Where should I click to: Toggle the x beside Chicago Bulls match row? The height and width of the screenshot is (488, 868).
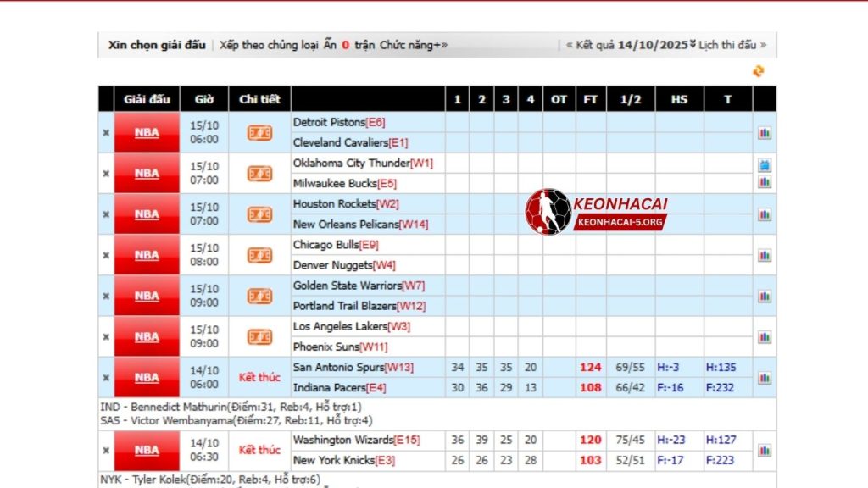(x=105, y=254)
